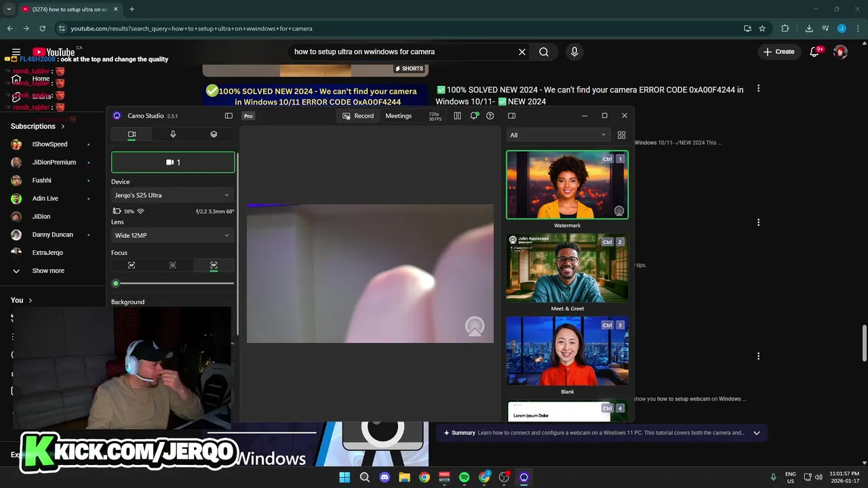Start YouTube voice search microphone
The image size is (868, 488).
574,52
